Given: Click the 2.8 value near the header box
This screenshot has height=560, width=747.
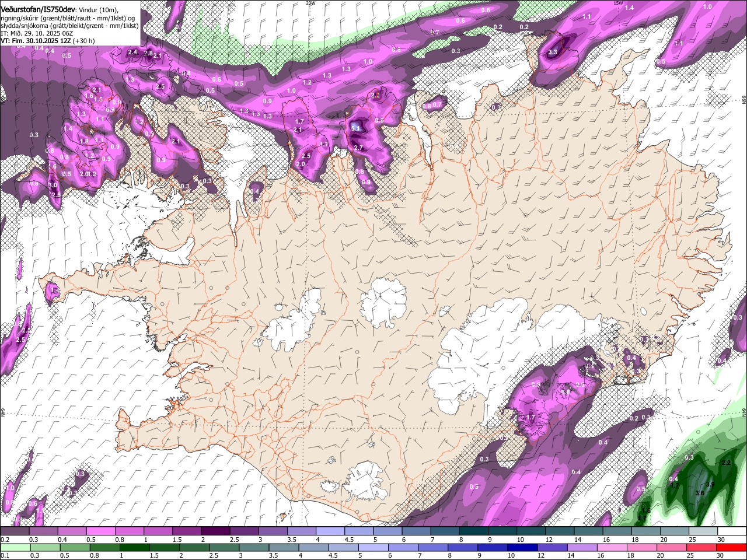Looking at the screenshot, I should pyautogui.click(x=148, y=53).
